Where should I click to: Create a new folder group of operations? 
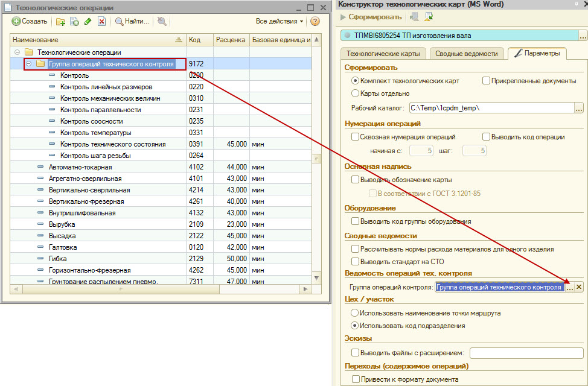coord(61,21)
